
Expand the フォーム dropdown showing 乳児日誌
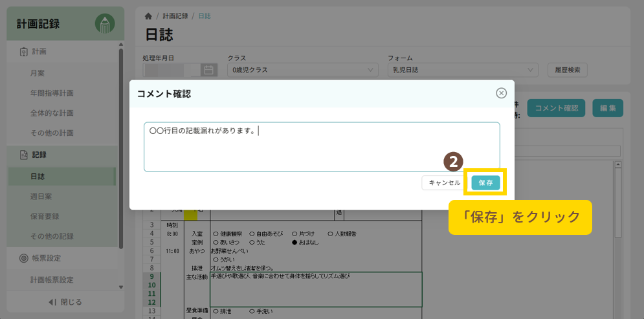click(463, 70)
